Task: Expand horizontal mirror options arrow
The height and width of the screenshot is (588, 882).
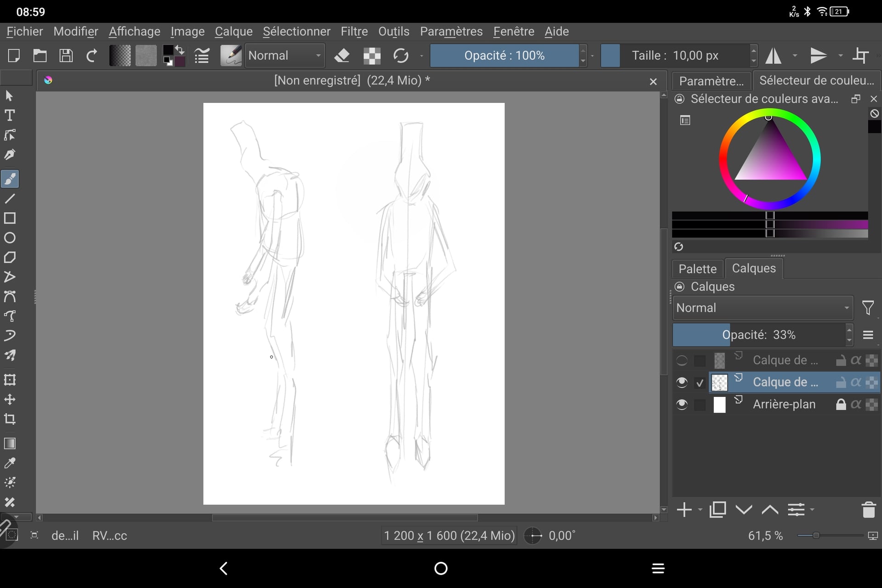Action: (x=795, y=56)
